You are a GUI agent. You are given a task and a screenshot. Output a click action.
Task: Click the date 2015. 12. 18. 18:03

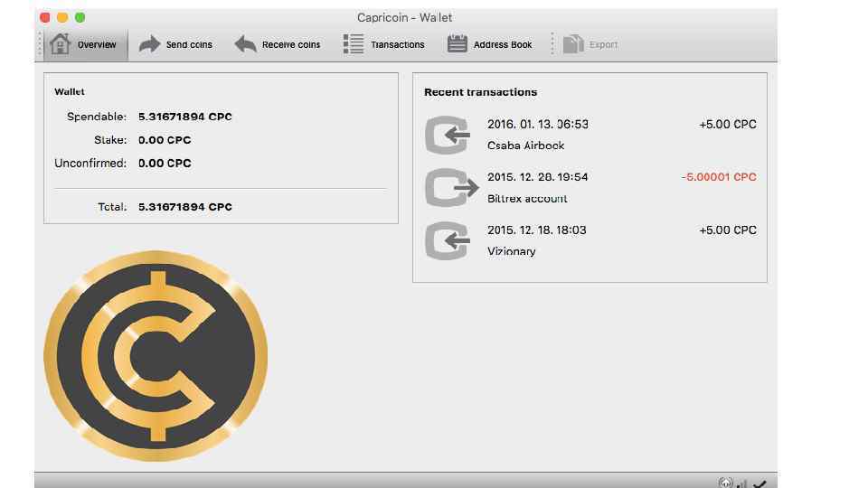point(536,230)
